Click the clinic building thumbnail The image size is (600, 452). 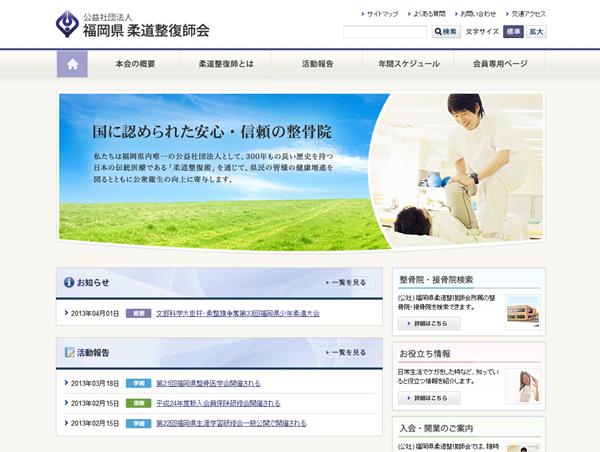(x=523, y=312)
